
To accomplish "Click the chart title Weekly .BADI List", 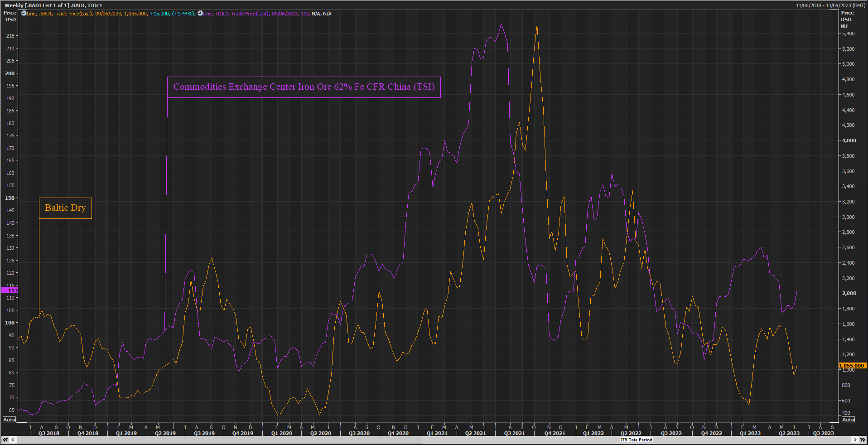I will click(53, 5).
